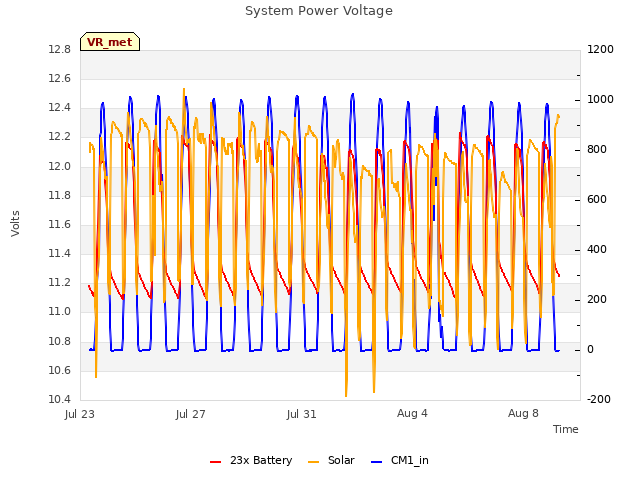Click the 10.8 value on the left axis
The height and width of the screenshot is (480, 640).
60,341
